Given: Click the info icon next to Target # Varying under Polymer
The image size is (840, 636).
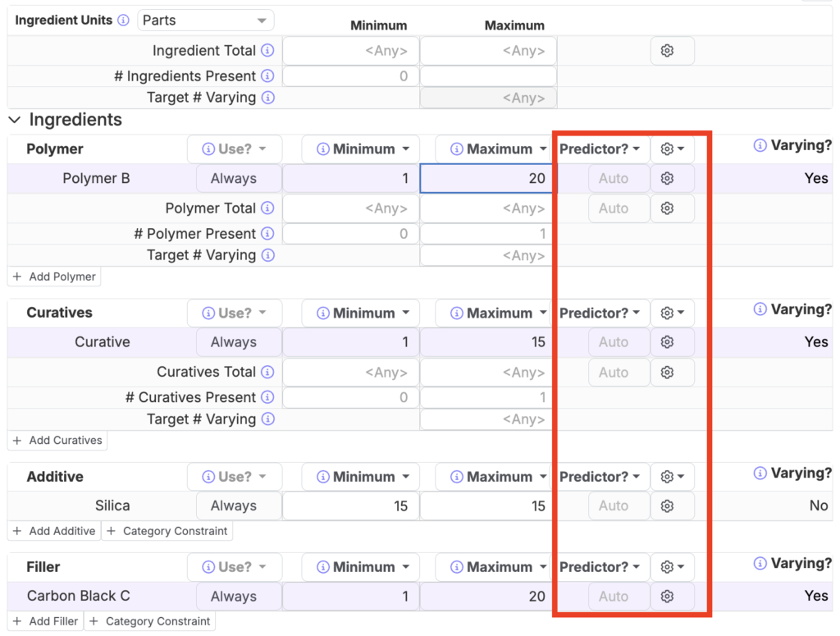Looking at the screenshot, I should tap(267, 255).
